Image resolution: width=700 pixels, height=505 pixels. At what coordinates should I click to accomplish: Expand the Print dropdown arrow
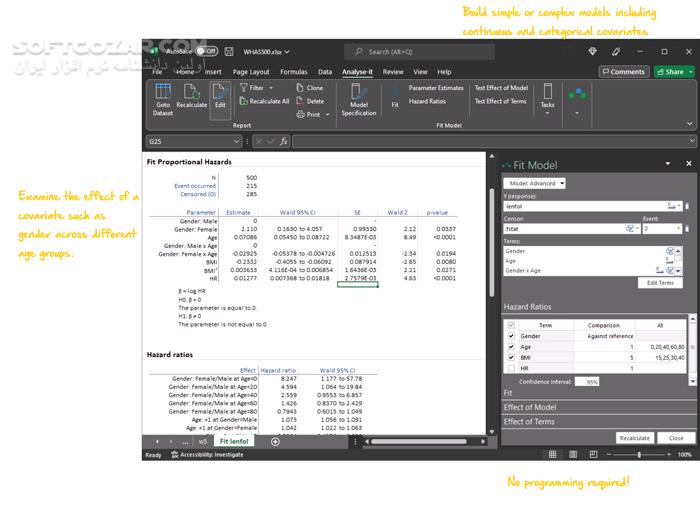tap(327, 115)
